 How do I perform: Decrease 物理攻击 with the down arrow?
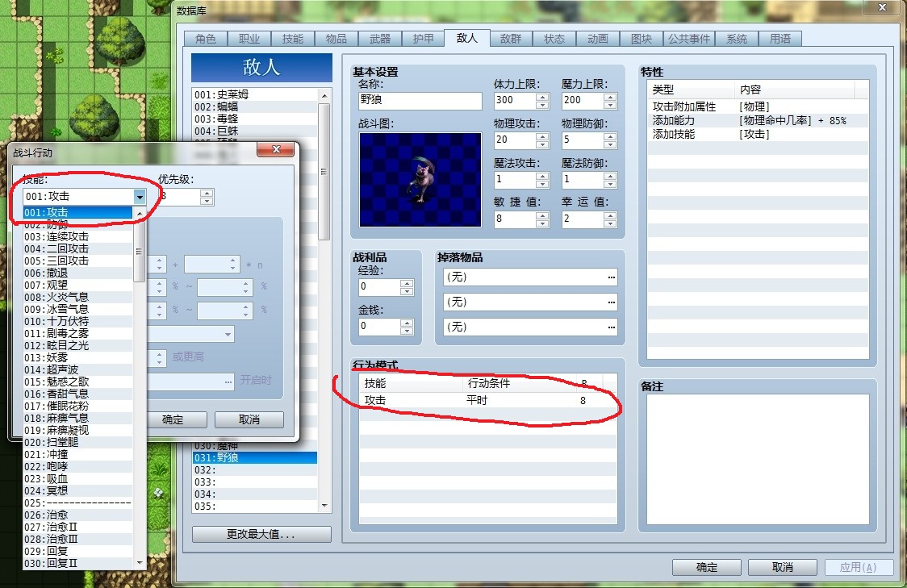[542, 144]
